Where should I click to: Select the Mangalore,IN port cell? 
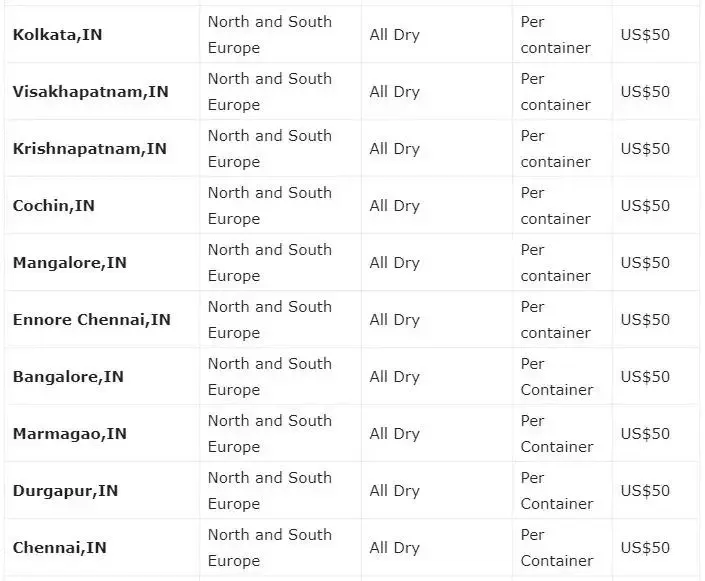[70, 263]
